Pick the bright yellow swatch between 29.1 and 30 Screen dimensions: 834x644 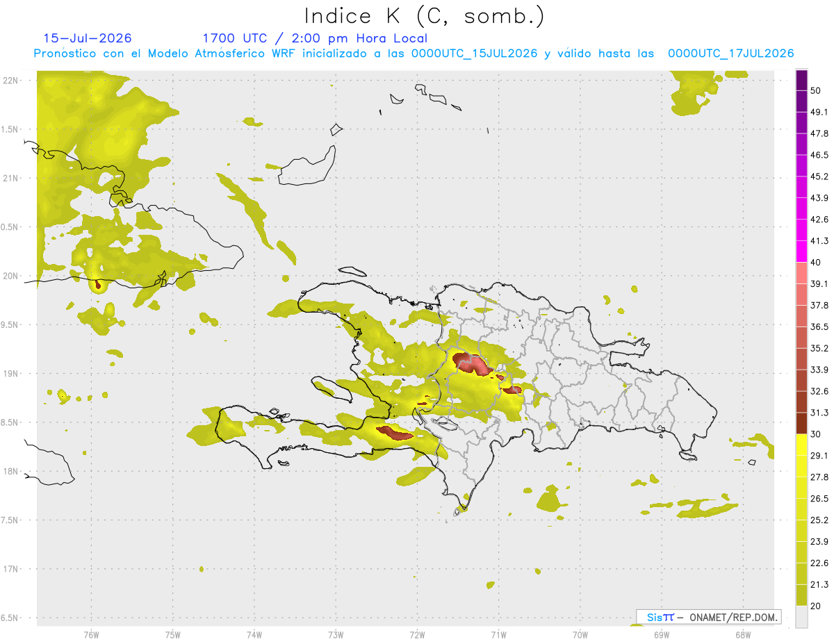tap(801, 445)
